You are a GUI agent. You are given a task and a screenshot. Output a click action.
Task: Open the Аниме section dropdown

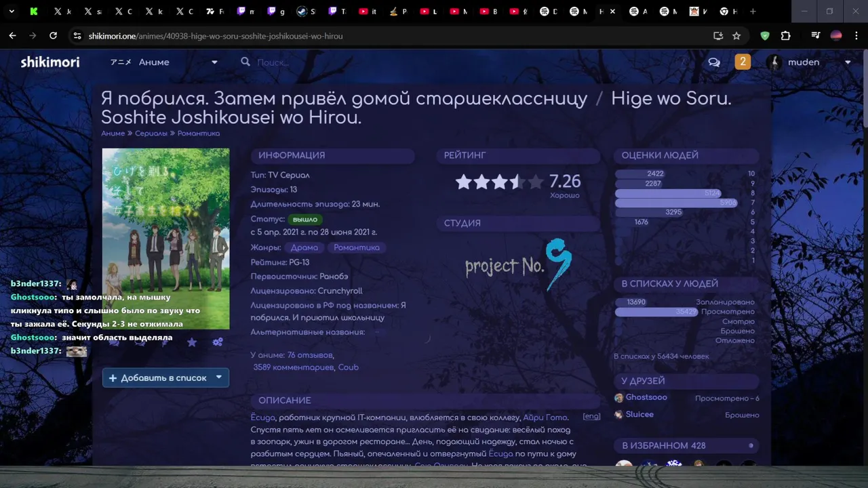(x=214, y=62)
